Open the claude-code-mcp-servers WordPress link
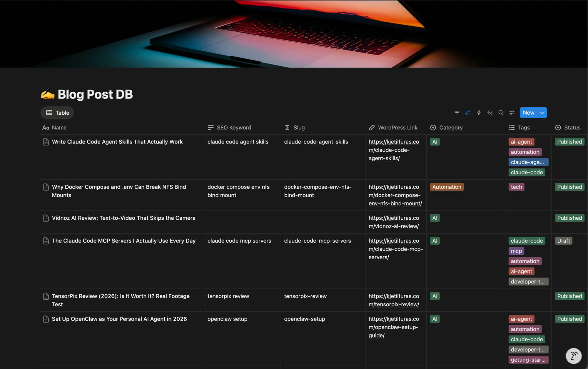The image size is (588, 369). [396, 249]
